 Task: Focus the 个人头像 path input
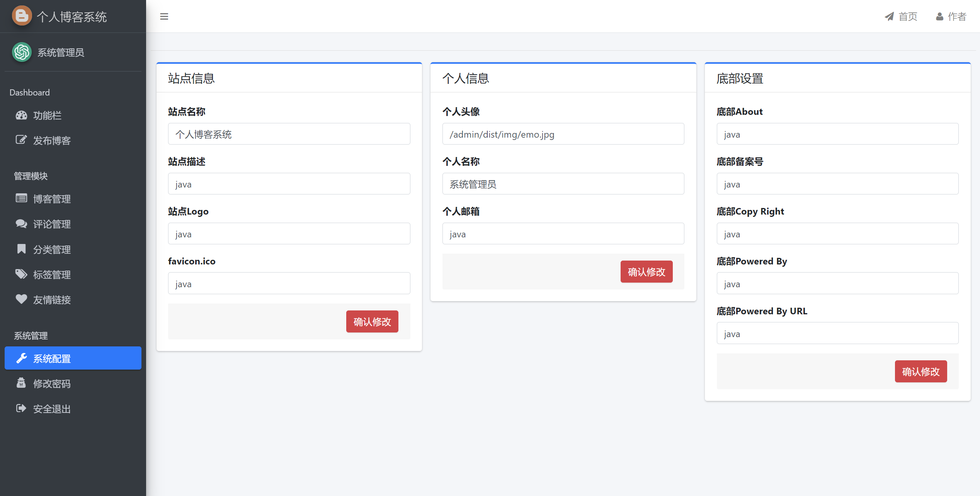[x=563, y=134]
